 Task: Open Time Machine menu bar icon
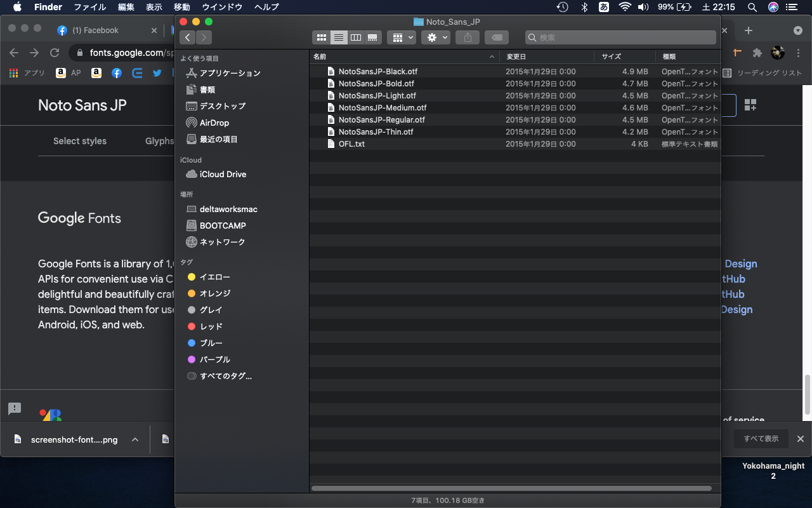point(563,7)
